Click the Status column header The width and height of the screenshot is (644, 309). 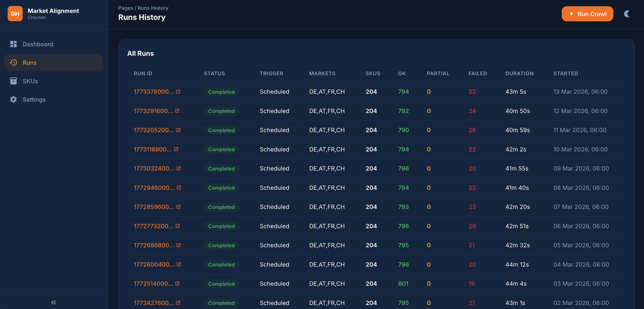coord(214,74)
